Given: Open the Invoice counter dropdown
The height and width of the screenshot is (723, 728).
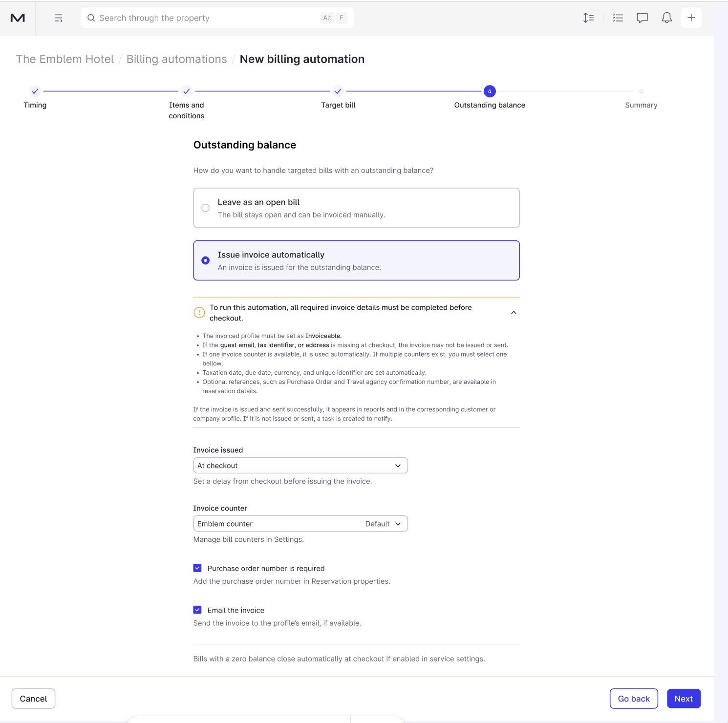Looking at the screenshot, I should (x=300, y=524).
